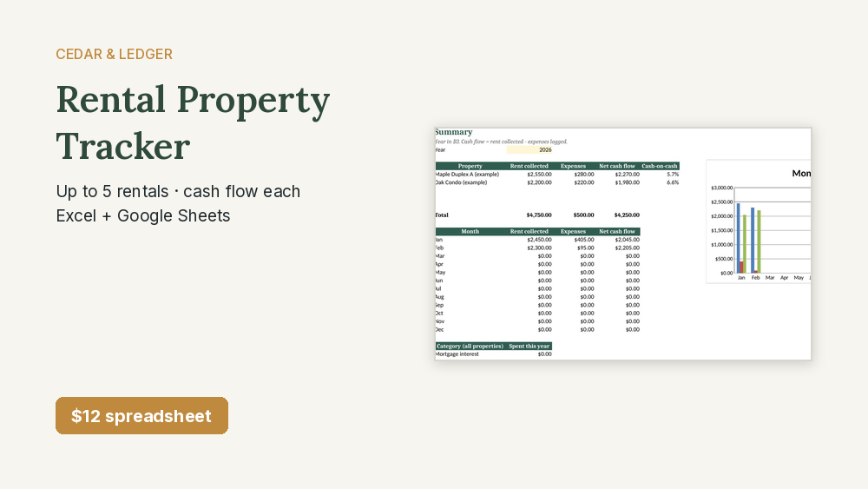Select the Maple Duplex A (example) row
Image resolution: width=868 pixels, height=489 pixels.
[x=557, y=174]
